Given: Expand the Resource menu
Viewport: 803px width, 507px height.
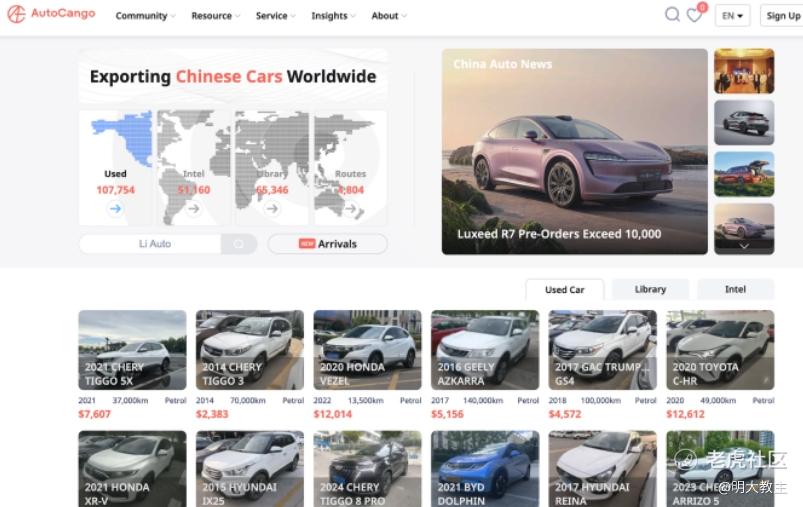Looking at the screenshot, I should 216,16.
